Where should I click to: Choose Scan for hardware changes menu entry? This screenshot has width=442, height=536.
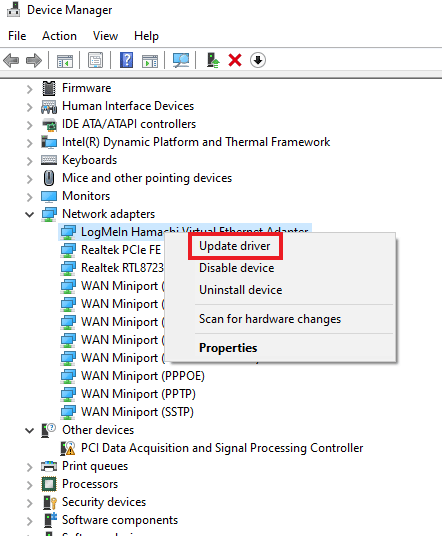270,319
